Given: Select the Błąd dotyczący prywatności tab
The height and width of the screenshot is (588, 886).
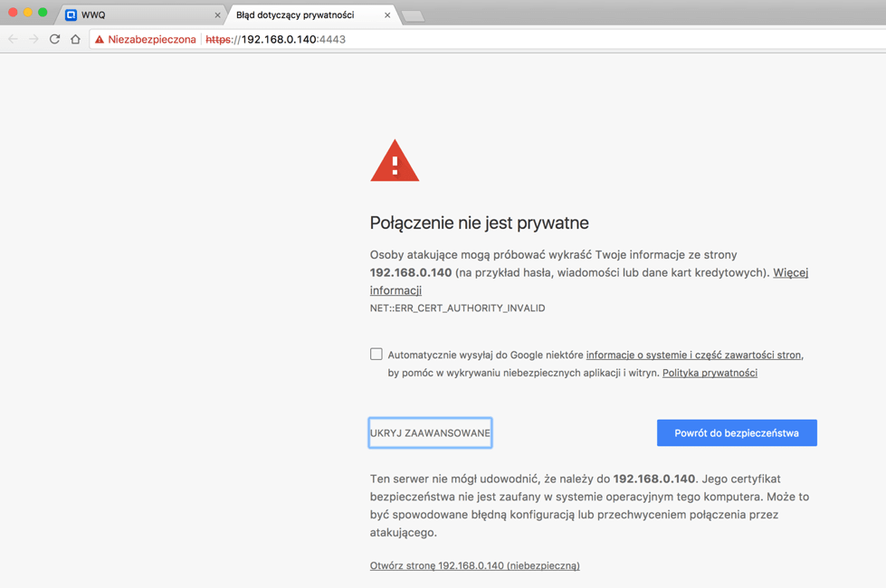Looking at the screenshot, I should [x=299, y=15].
